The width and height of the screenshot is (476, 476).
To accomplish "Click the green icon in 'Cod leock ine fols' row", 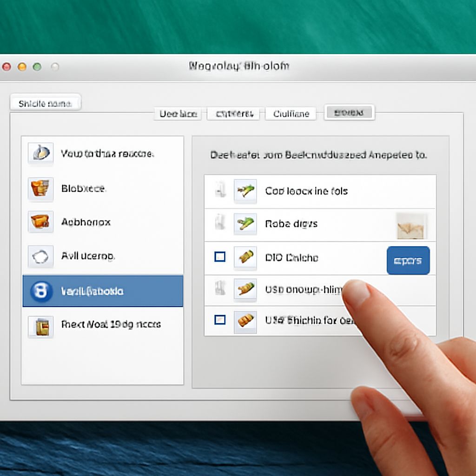I will [x=245, y=191].
